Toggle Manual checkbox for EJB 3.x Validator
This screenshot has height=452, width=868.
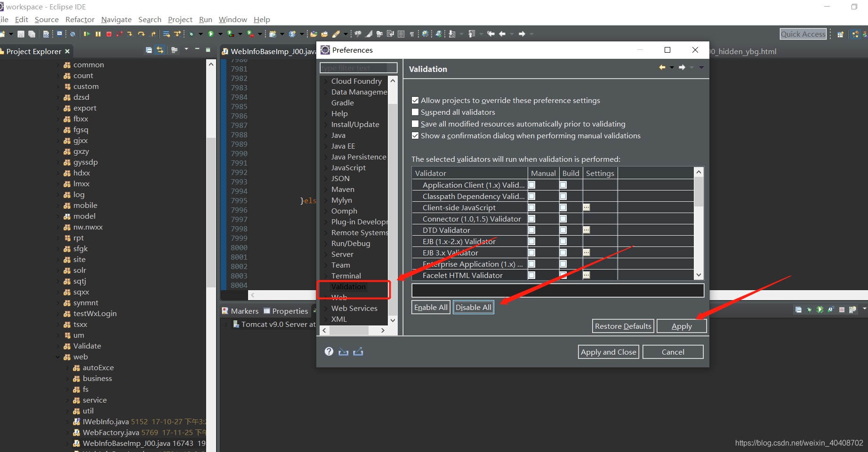pyautogui.click(x=532, y=253)
